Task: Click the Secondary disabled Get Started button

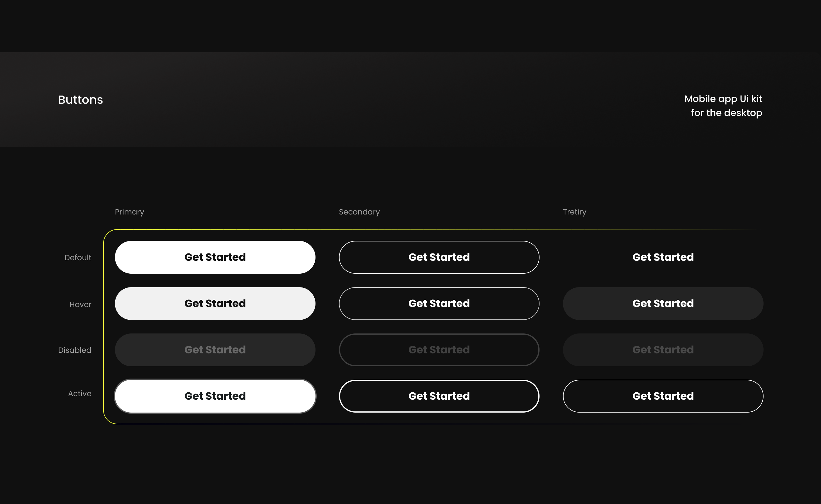Action: [x=439, y=350]
